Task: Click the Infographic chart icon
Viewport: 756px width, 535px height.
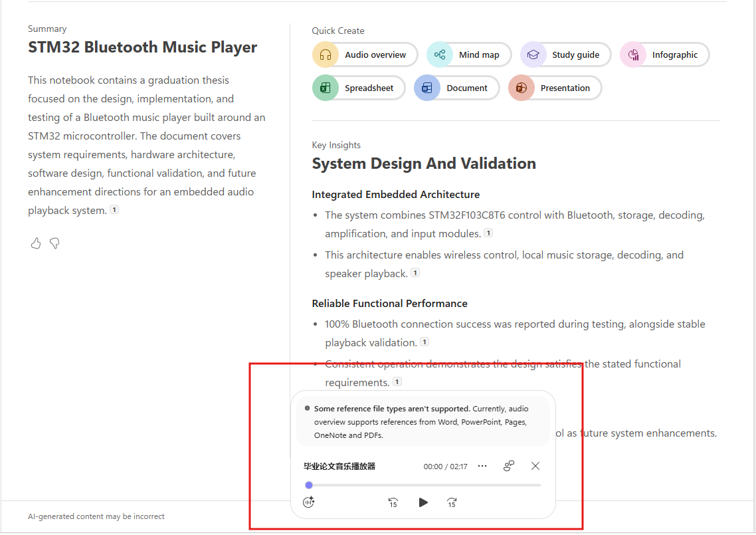Action: pos(633,54)
